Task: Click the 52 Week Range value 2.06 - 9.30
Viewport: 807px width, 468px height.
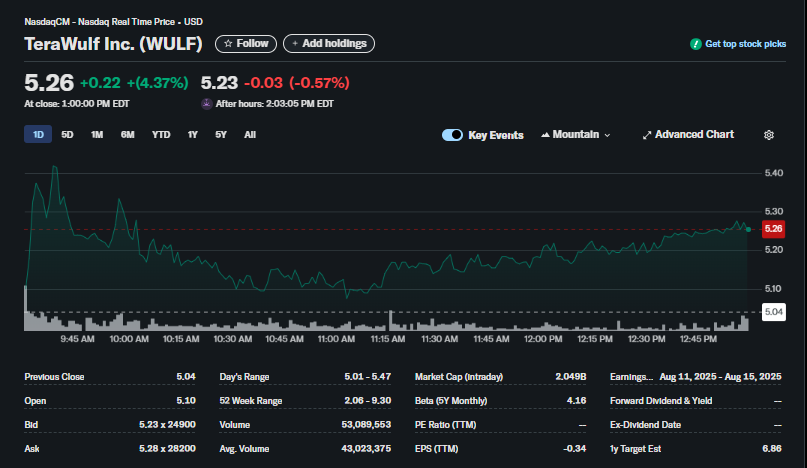Action: click(367, 401)
